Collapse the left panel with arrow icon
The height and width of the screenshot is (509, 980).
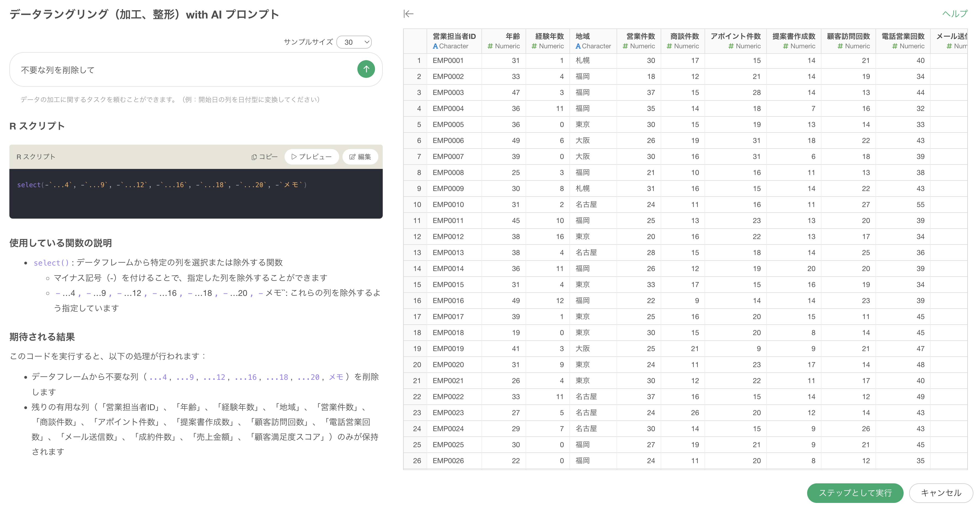pos(408,14)
